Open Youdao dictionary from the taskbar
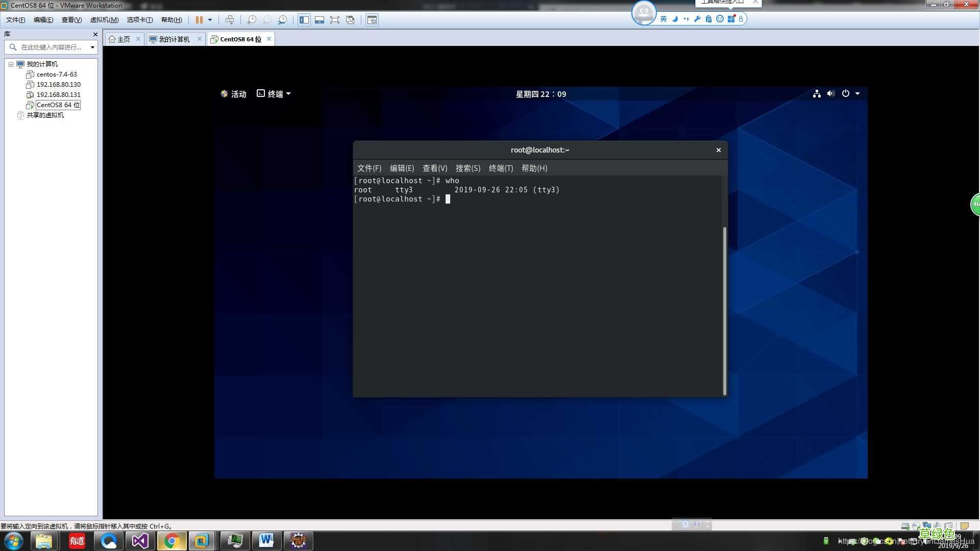This screenshot has height=551, width=980. click(77, 541)
